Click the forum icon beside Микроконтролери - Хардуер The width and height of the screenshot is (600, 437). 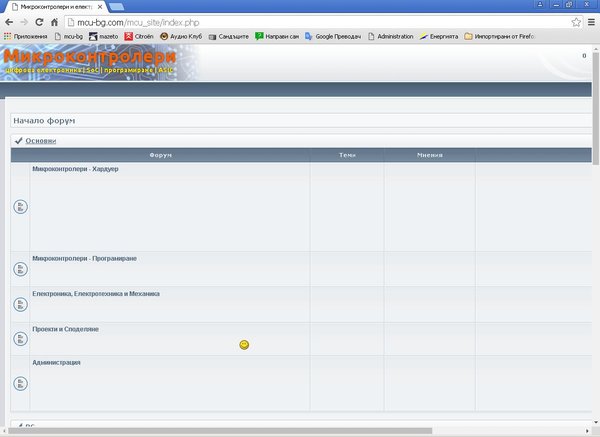coord(20,207)
